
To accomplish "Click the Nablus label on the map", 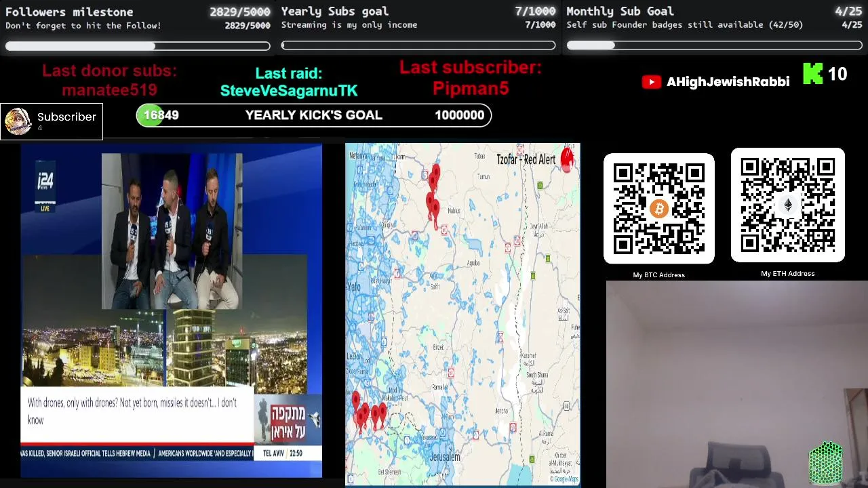I will click(x=454, y=211).
